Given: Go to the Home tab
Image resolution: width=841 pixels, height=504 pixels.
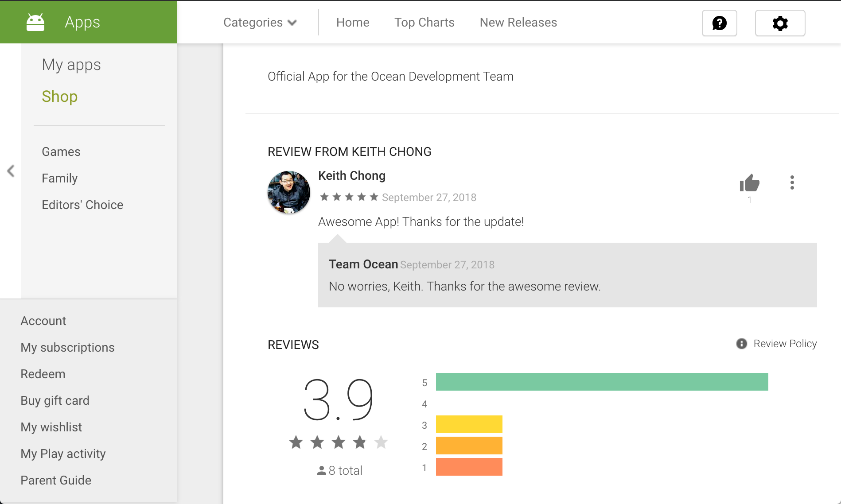Looking at the screenshot, I should [x=353, y=23].
